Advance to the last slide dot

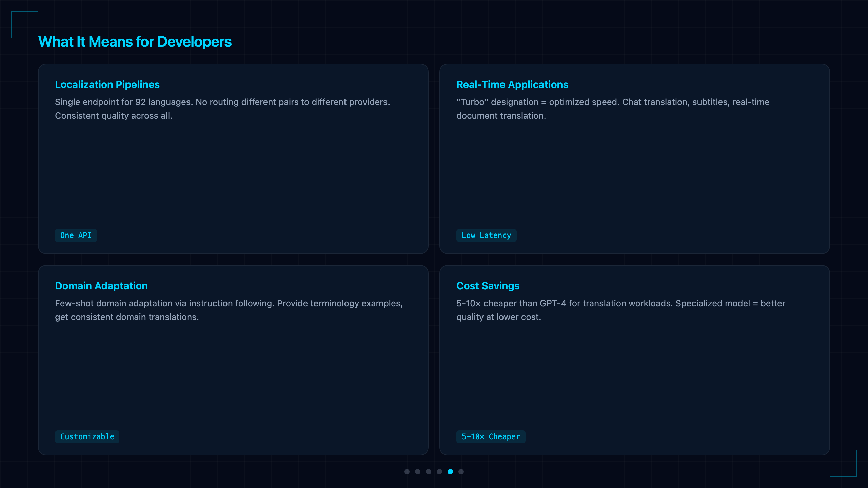461,472
